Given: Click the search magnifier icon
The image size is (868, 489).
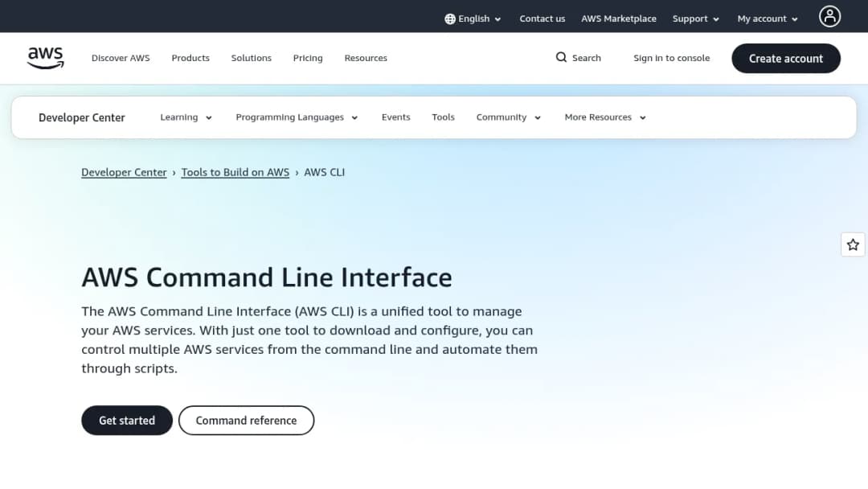Looking at the screenshot, I should (x=561, y=58).
